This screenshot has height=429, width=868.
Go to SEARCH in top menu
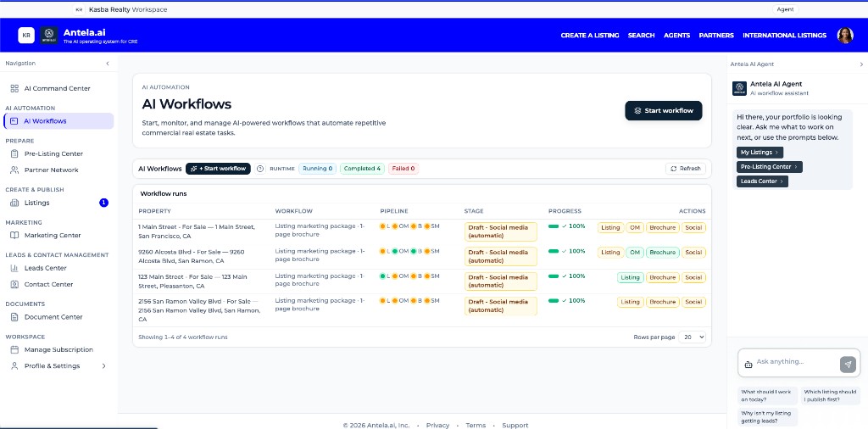[641, 36]
